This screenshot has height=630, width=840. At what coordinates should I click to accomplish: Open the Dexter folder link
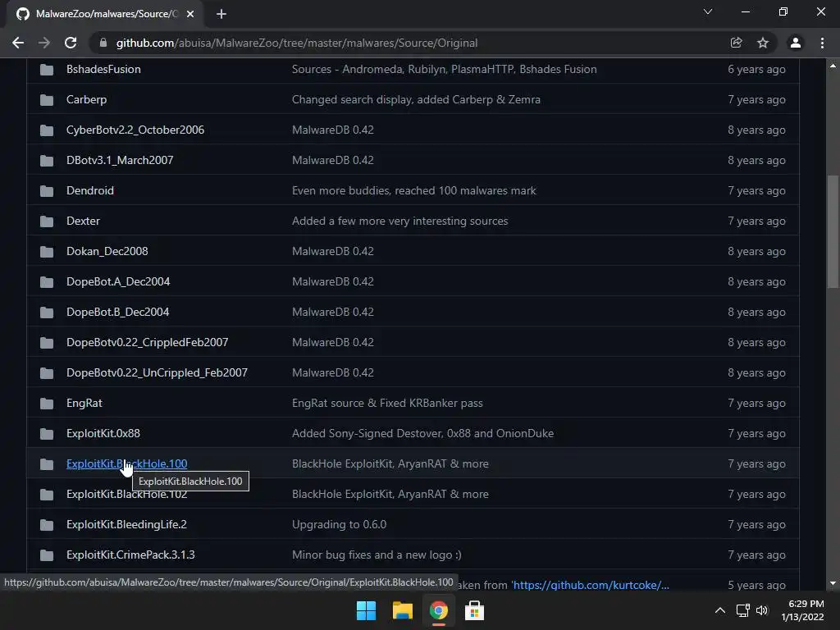pos(83,221)
